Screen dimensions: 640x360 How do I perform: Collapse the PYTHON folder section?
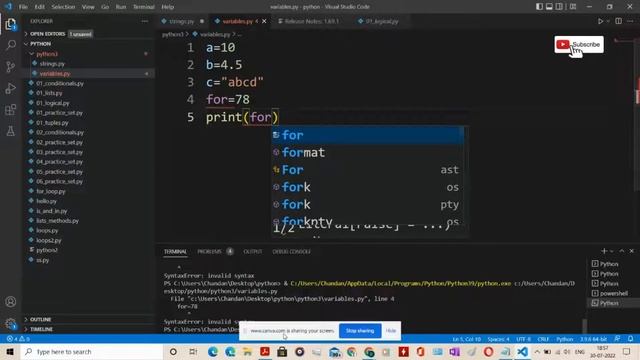coord(41,44)
